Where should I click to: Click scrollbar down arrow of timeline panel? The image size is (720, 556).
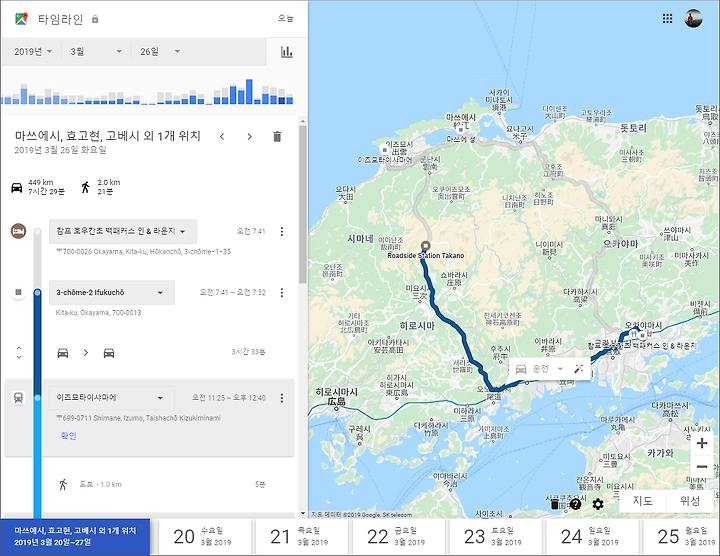click(x=303, y=513)
